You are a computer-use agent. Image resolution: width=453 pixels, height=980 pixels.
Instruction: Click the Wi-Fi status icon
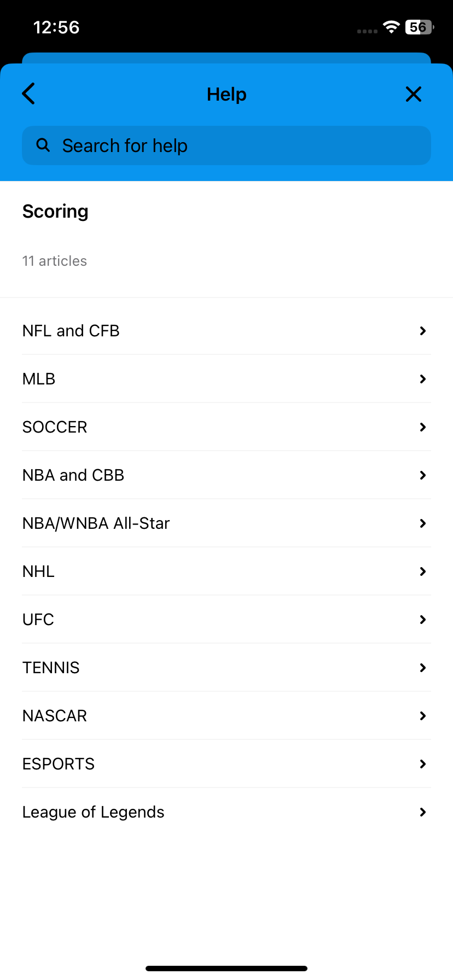tap(391, 27)
